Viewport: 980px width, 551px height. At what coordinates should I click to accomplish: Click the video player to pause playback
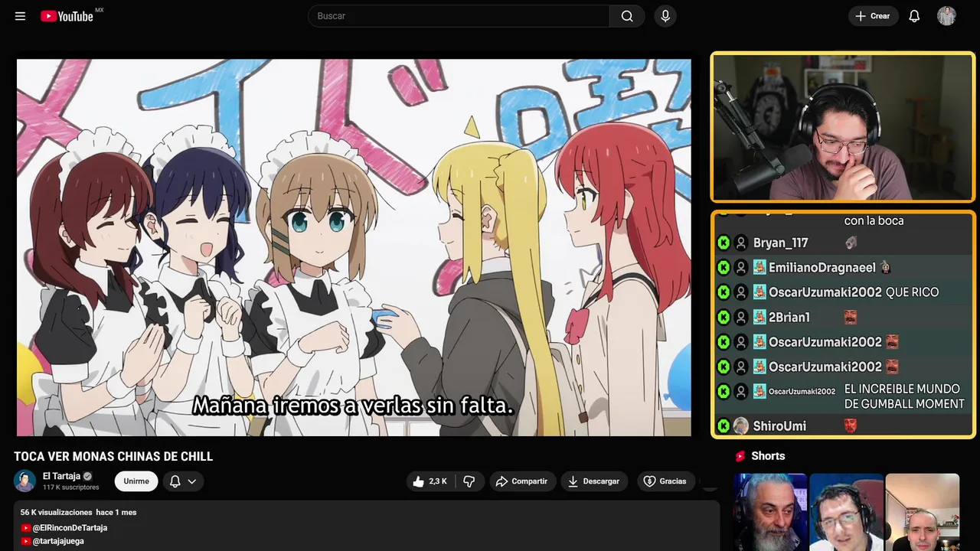[x=354, y=247]
